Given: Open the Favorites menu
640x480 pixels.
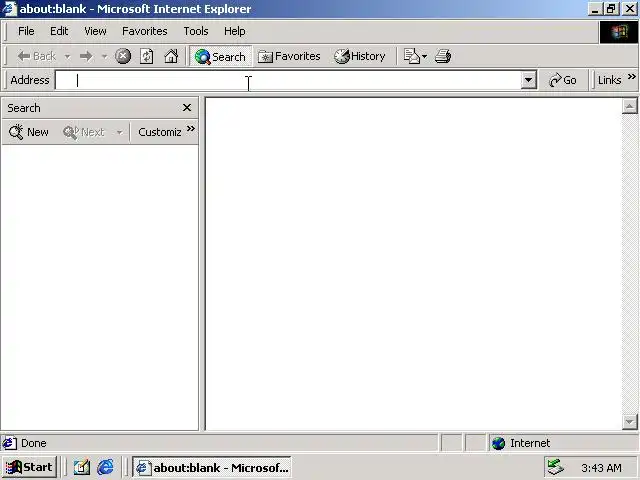Looking at the screenshot, I should coord(144,31).
